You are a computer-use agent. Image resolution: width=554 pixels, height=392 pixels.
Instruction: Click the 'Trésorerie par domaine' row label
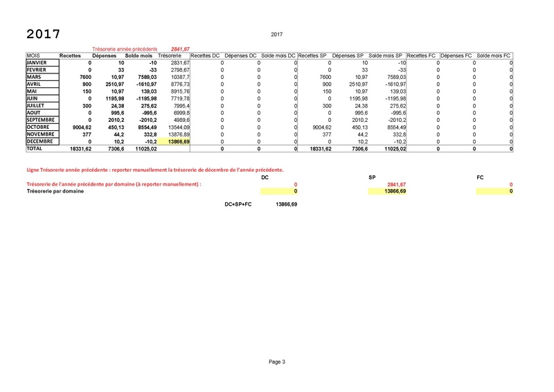[56, 191]
